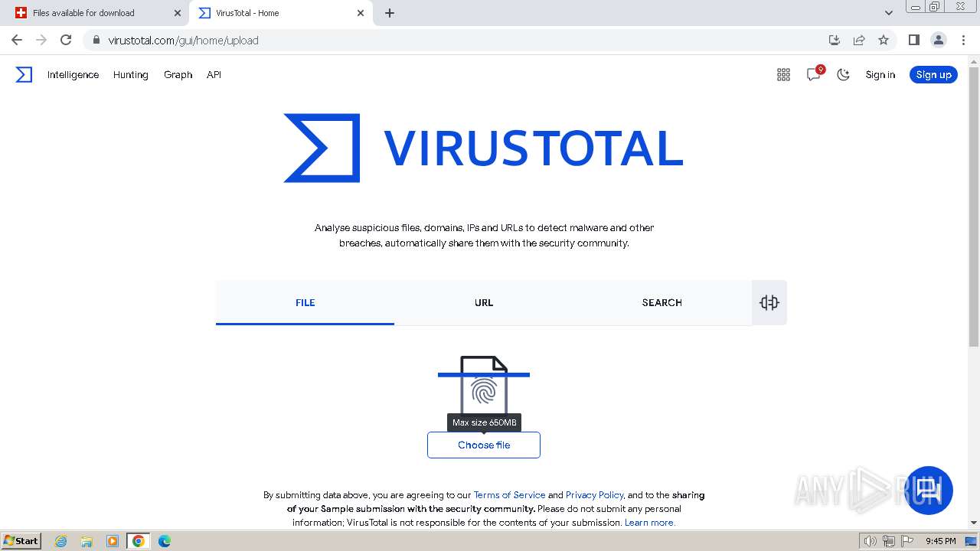Image resolution: width=980 pixels, height=551 pixels.
Task: Open the Windows Start button
Action: pyautogui.click(x=21, y=540)
